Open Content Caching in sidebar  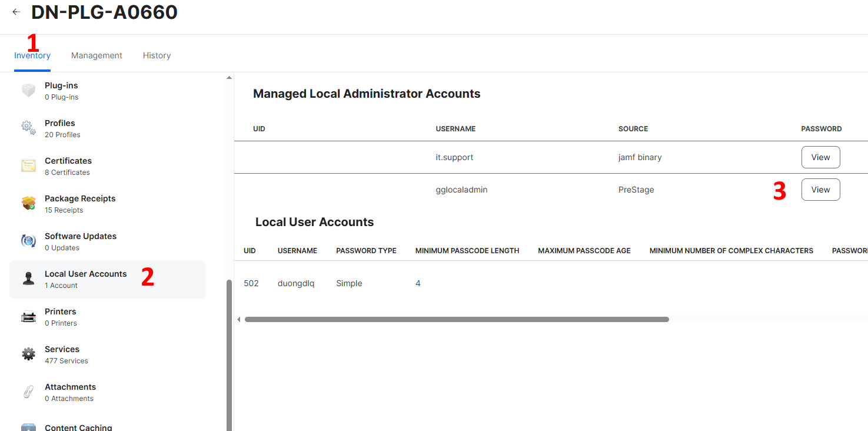coord(78,427)
